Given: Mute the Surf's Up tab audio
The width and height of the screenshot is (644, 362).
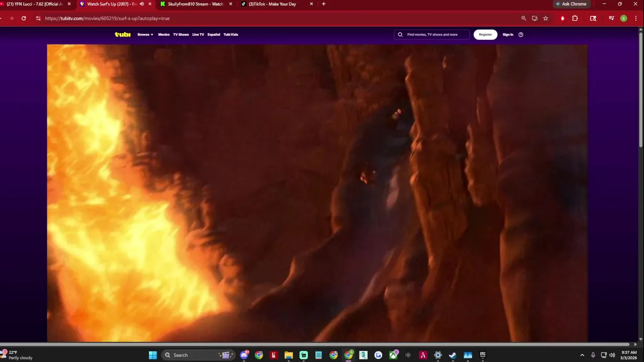Looking at the screenshot, I should [x=141, y=4].
